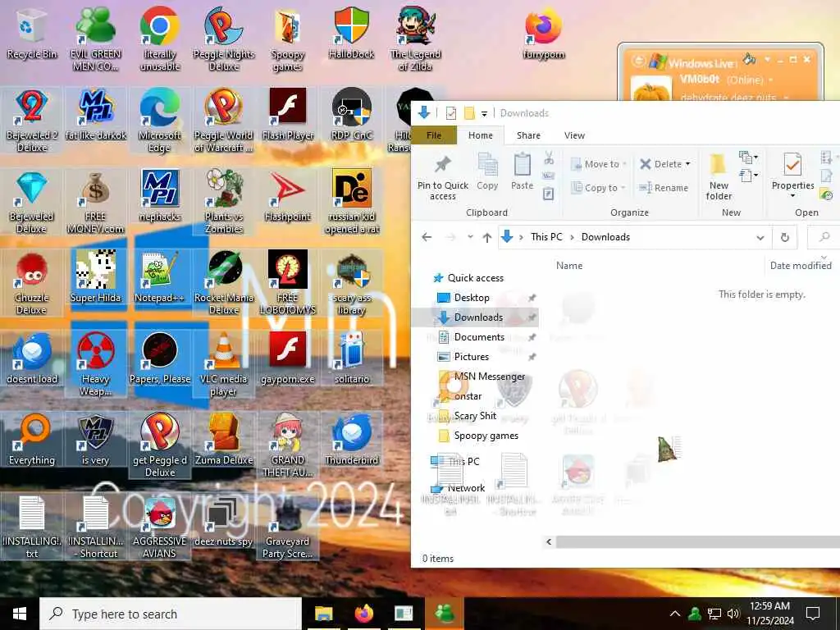Open the taskbar volume speaker icon
This screenshot has height=630, width=840.
(x=733, y=614)
